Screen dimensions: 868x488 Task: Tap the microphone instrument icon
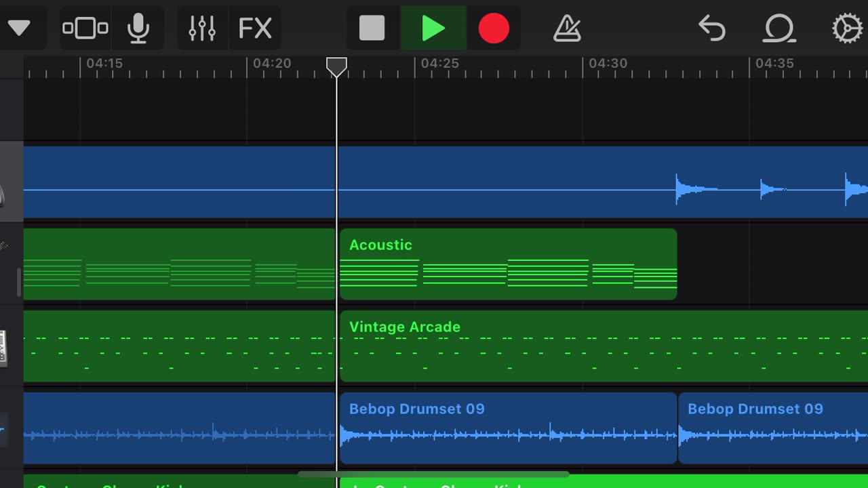tap(138, 28)
